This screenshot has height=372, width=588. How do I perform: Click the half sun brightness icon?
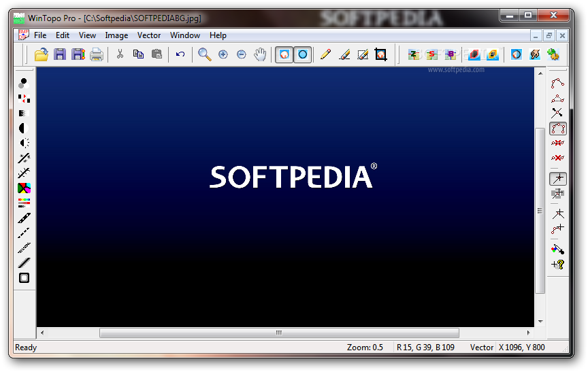pyautogui.click(x=24, y=143)
